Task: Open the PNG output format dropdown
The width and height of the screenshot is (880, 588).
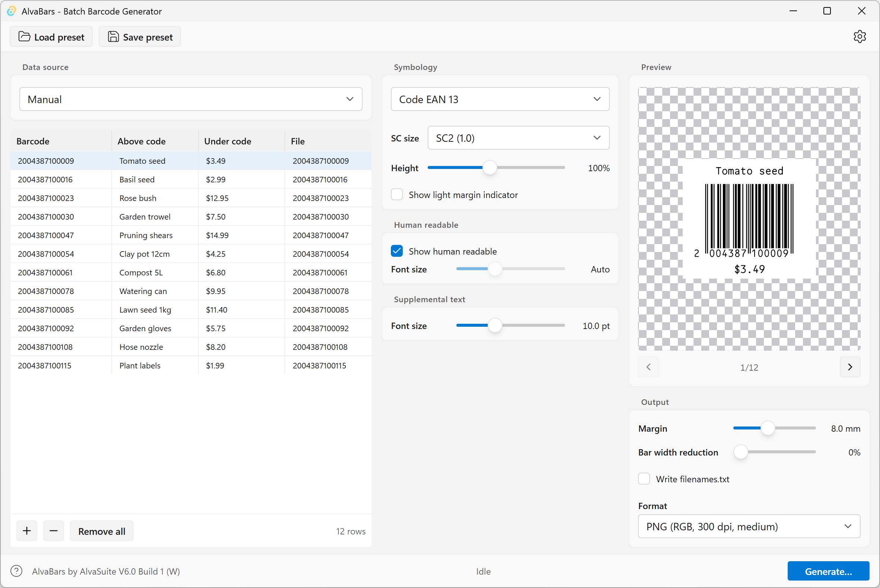Action: (x=749, y=526)
